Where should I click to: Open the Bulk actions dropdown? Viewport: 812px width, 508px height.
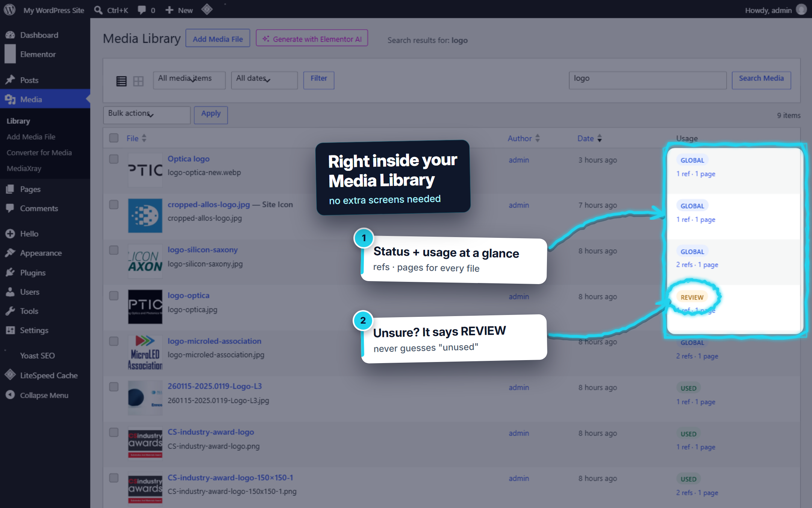coord(147,115)
